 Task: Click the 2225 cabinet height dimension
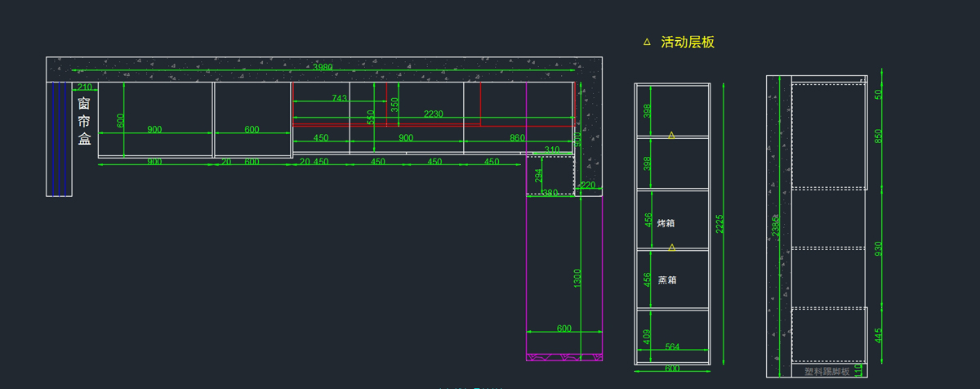tap(719, 224)
